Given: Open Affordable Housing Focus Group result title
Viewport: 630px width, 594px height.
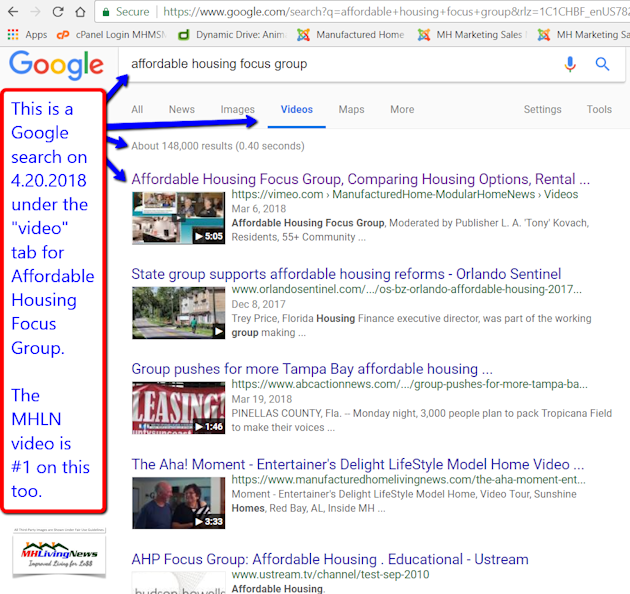Looking at the screenshot, I should coord(360,179).
